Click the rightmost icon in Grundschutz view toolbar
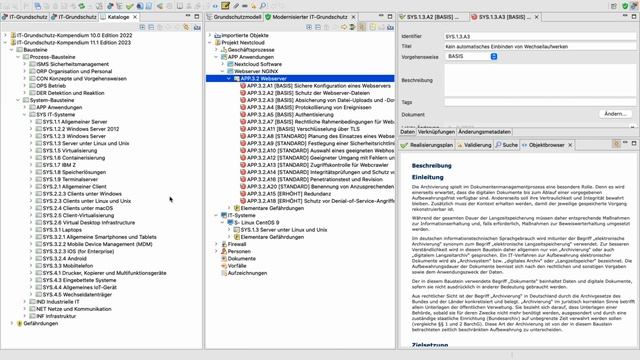 point(390,27)
